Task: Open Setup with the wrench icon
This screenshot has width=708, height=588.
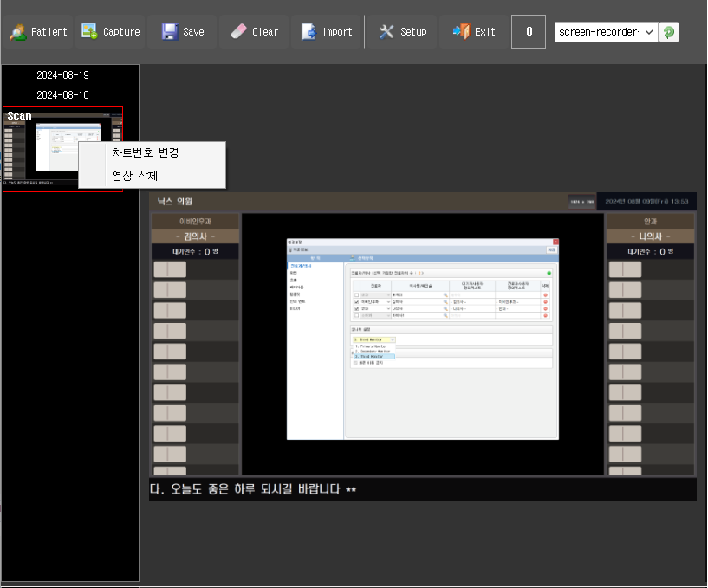Action: coord(402,32)
